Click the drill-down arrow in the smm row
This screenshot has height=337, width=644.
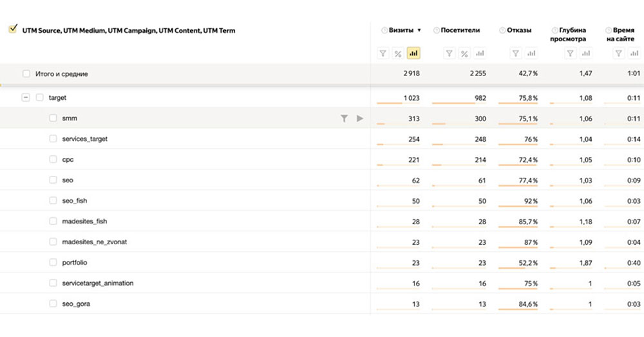(359, 119)
